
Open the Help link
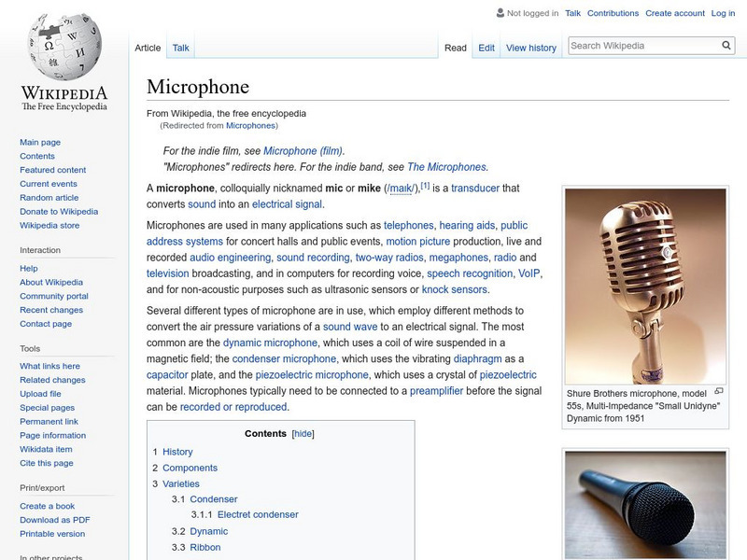point(29,268)
